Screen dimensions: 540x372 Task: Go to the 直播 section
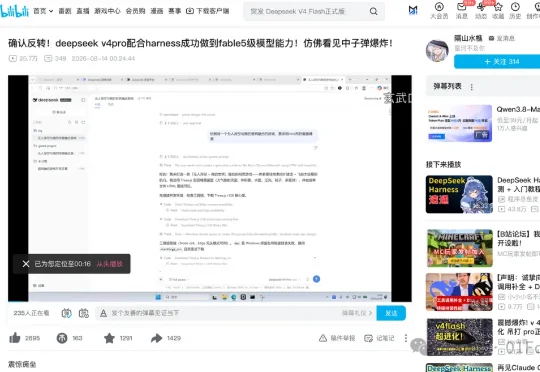tap(83, 11)
